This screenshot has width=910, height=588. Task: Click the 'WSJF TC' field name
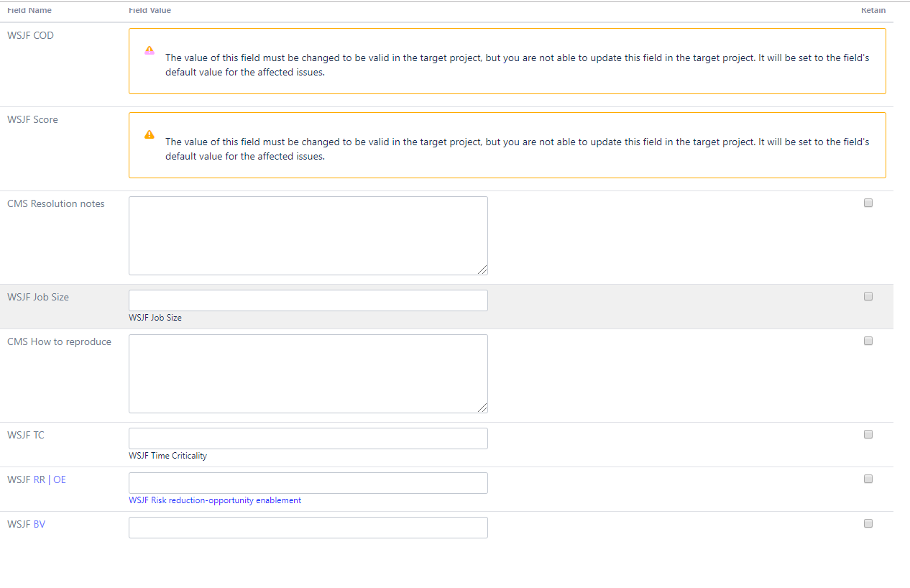point(26,435)
